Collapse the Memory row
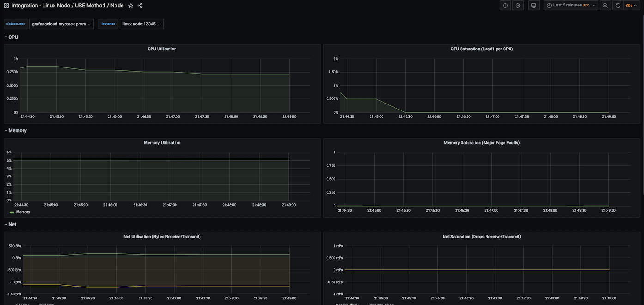 tap(16, 131)
